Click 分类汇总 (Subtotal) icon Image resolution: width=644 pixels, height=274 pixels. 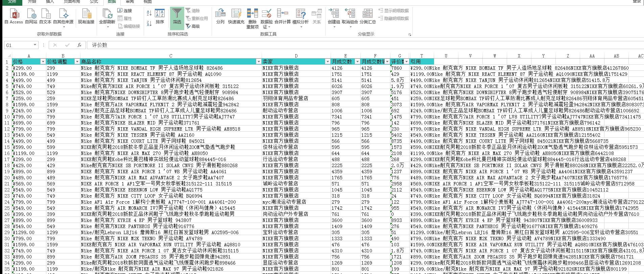(x=367, y=16)
